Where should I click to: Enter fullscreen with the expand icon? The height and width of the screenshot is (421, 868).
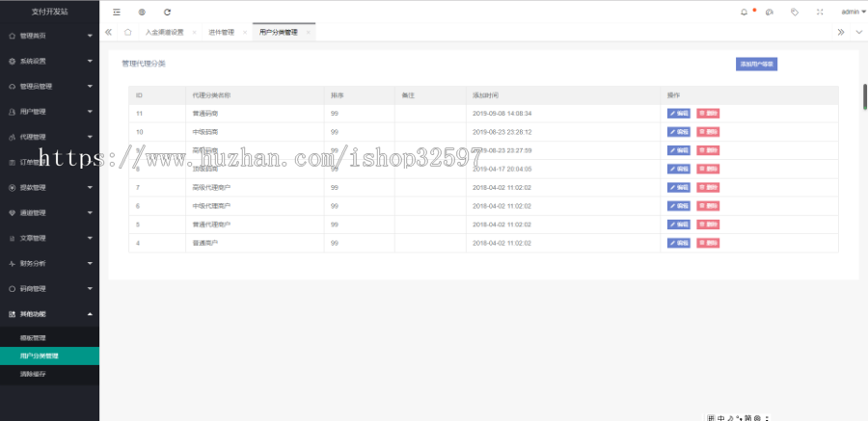click(820, 12)
